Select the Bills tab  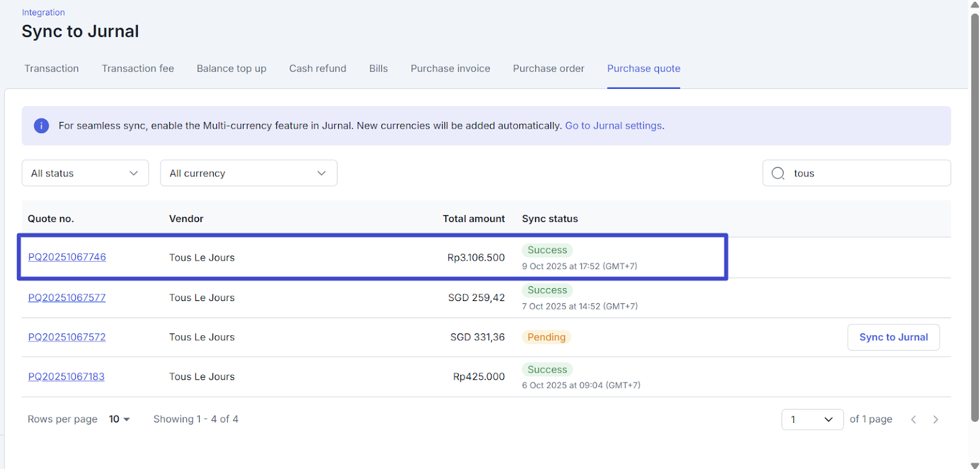coord(378,69)
